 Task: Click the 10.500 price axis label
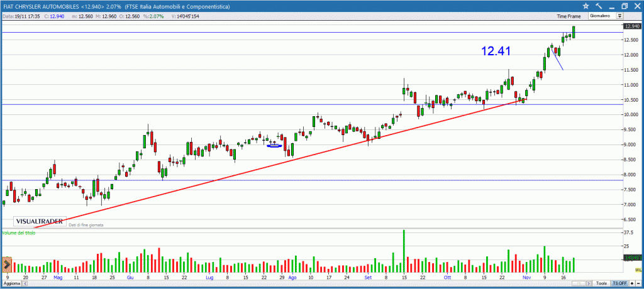click(631, 100)
